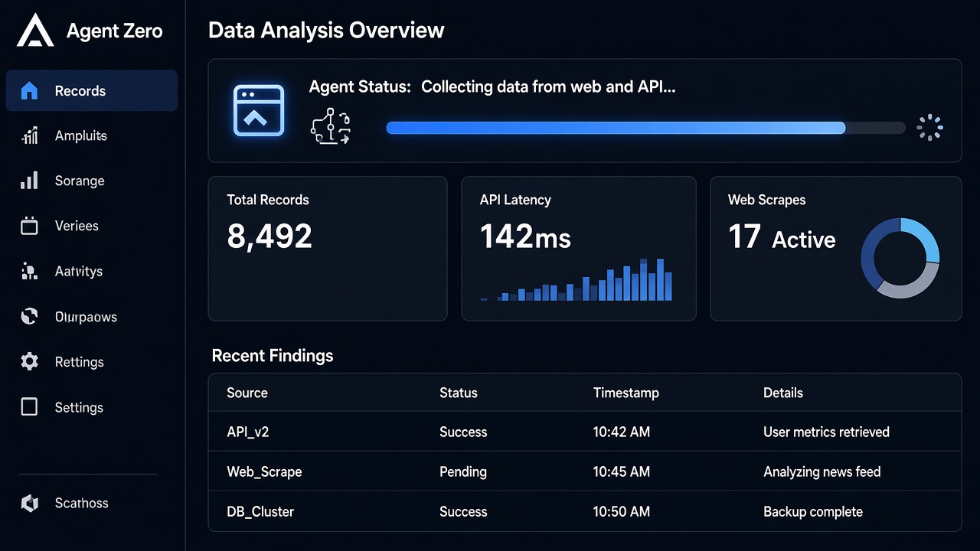This screenshot has width=980, height=551.
Task: Click the 142ms latency value
Action: click(x=525, y=236)
